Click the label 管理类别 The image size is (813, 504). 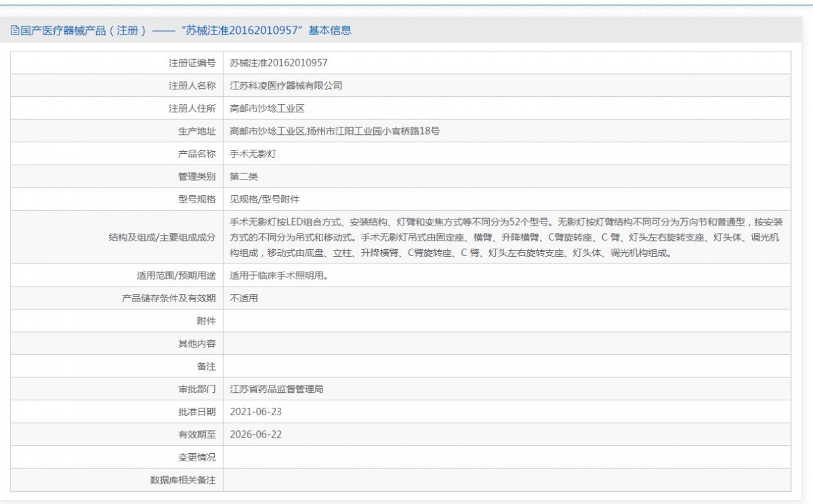click(197, 176)
